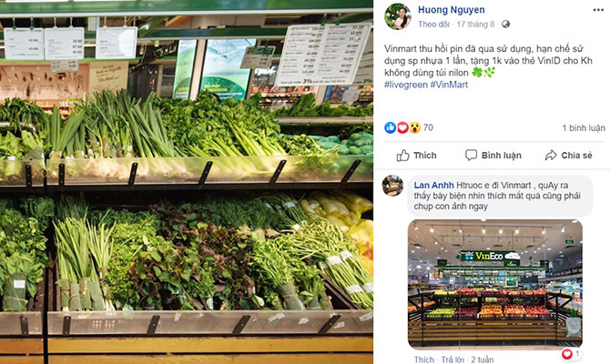Toggle the Thích like button
The width and height of the screenshot is (610, 364).
click(416, 156)
